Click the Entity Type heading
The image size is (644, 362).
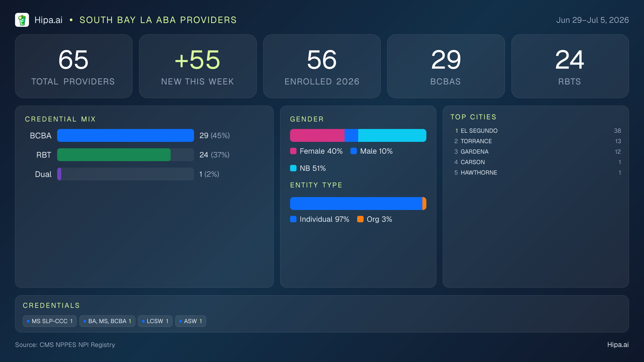316,185
